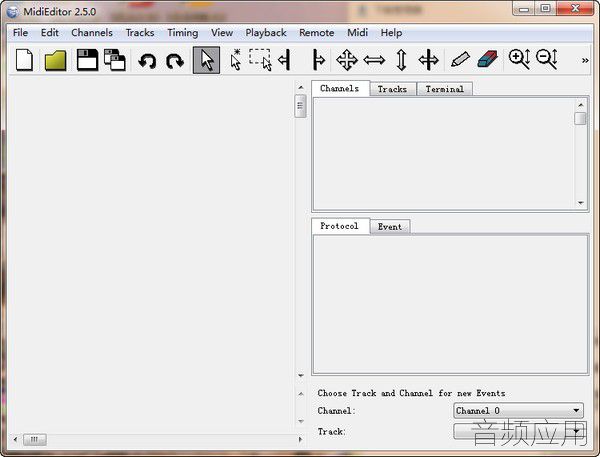Open the Timing menu
The height and width of the screenshot is (457, 600).
pos(183,33)
